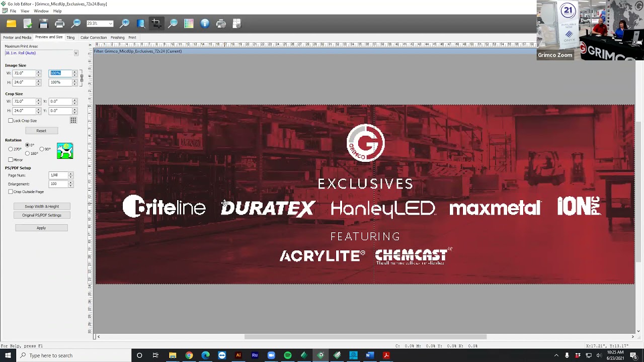Open the Help menu

57,11
